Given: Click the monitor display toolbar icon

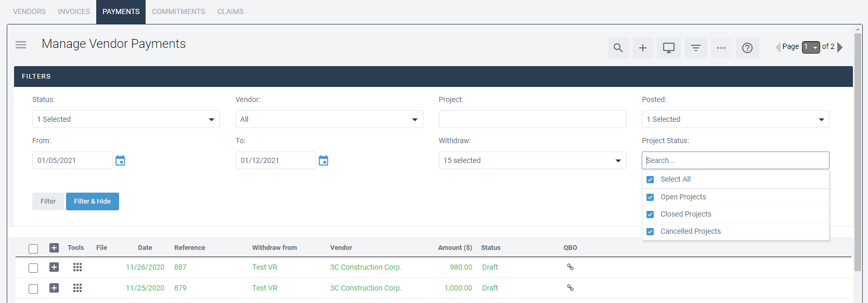Looking at the screenshot, I should (668, 48).
